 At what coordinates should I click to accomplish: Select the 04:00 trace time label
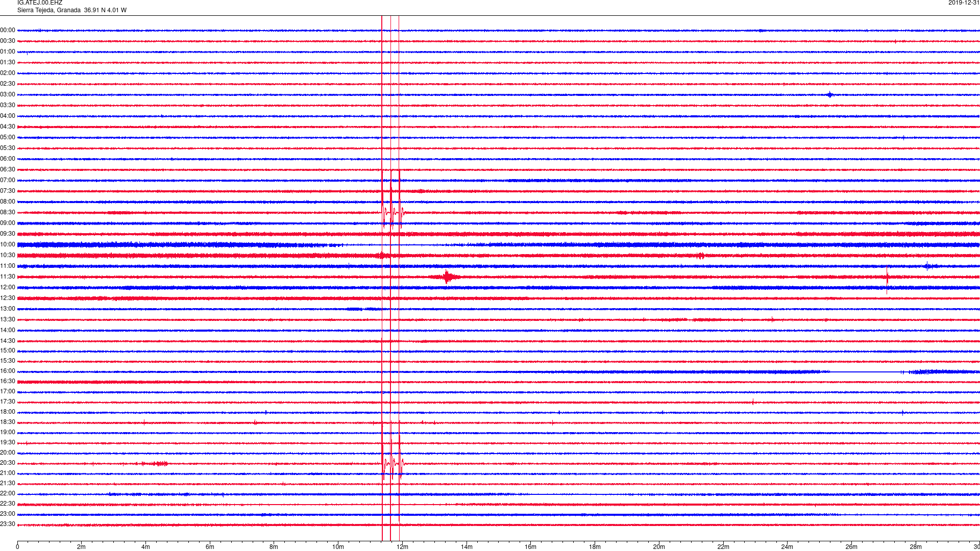pos(8,116)
